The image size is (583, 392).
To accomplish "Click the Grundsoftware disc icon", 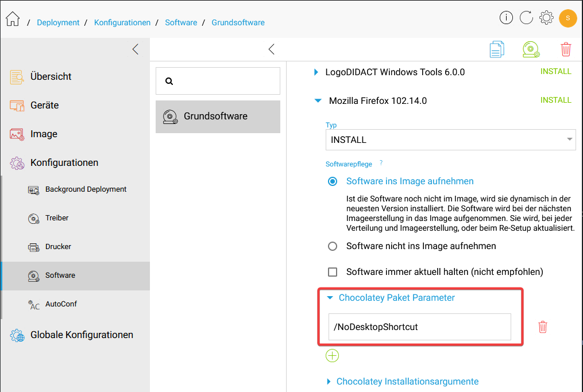I will (x=170, y=117).
